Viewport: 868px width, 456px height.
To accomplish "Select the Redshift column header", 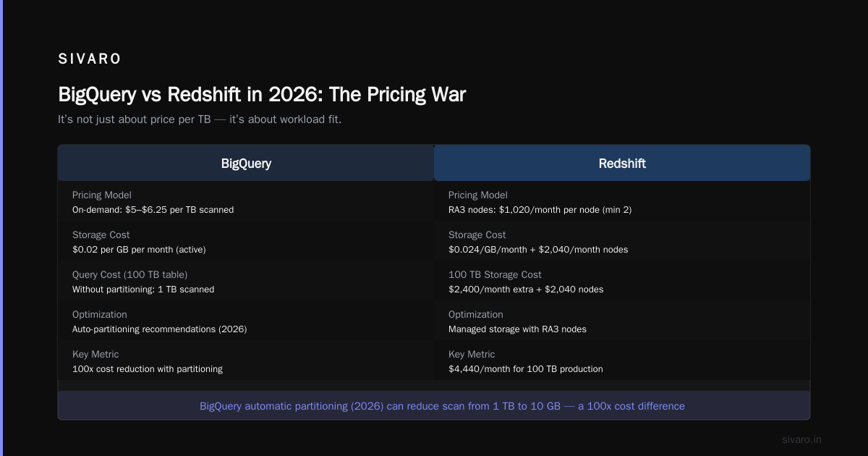I will 622,163.
